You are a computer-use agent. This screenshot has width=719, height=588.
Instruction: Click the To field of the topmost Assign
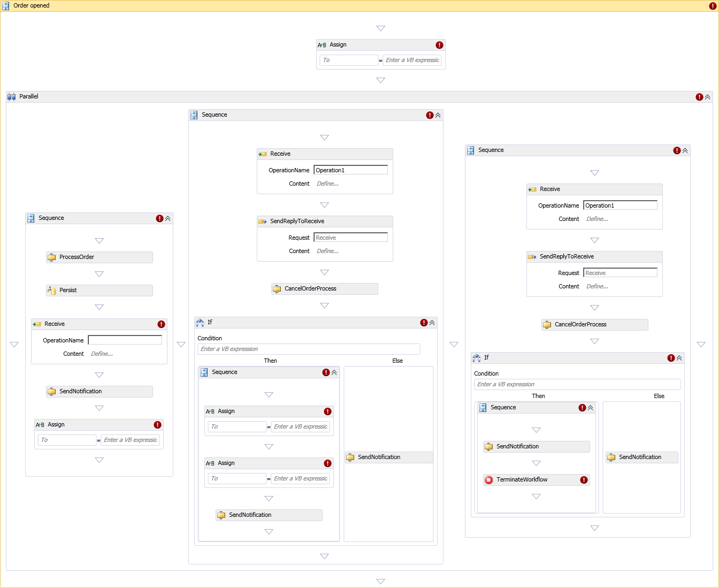click(349, 60)
